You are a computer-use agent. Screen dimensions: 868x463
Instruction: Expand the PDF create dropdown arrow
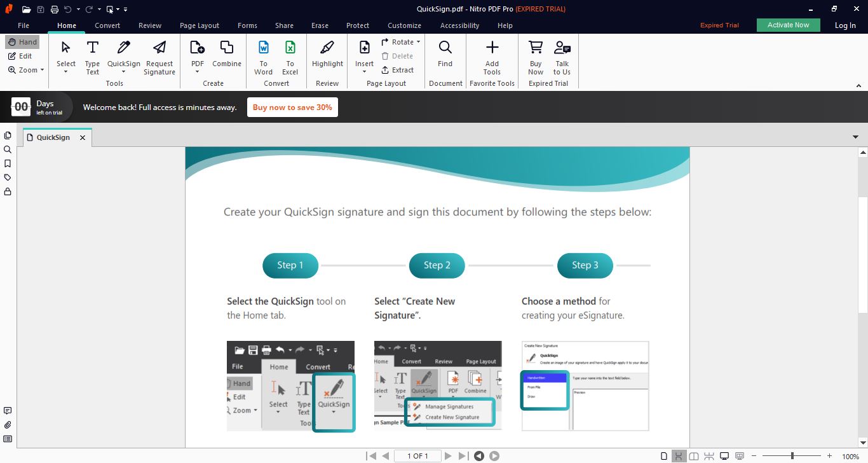point(198,72)
